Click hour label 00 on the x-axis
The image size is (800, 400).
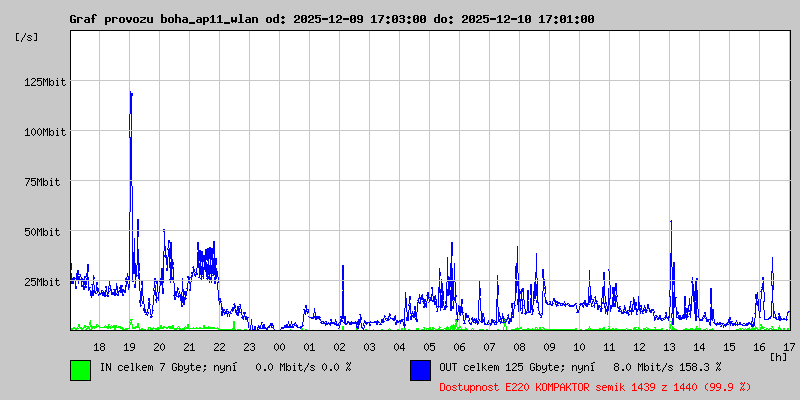[279, 347]
